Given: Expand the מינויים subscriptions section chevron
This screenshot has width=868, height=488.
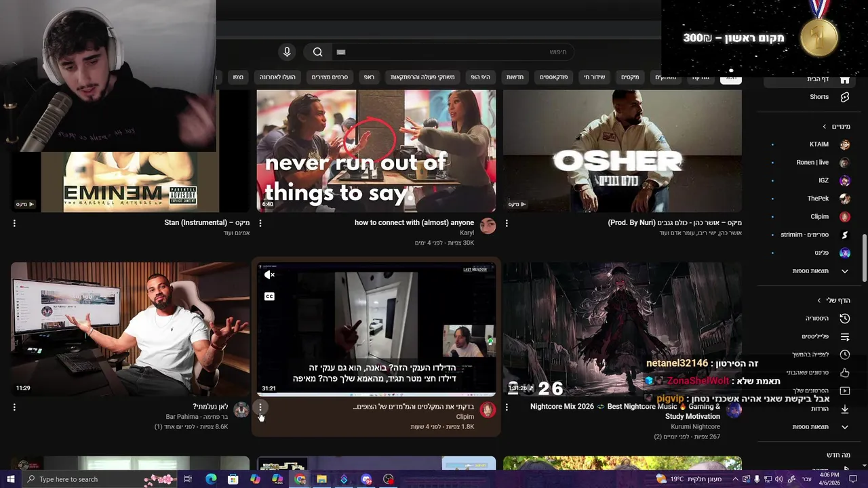Looking at the screenshot, I should point(825,127).
